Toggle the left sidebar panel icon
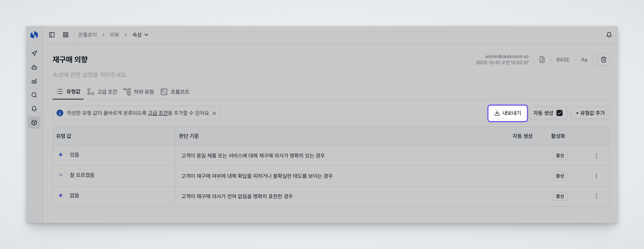This screenshot has width=644, height=249. [x=52, y=35]
